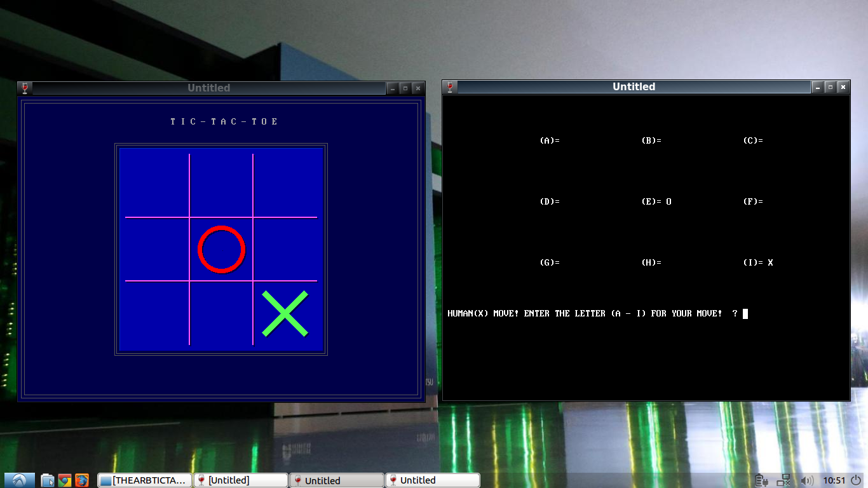The image size is (868, 488).
Task: Click the title bar of the board window
Action: (x=209, y=88)
